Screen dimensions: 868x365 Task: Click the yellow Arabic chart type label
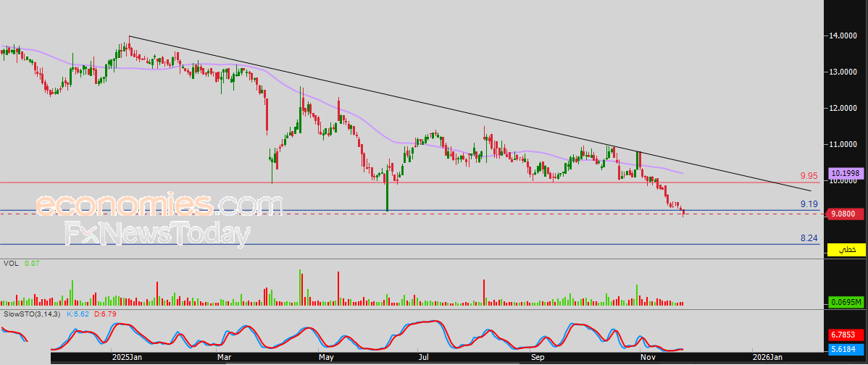[x=846, y=249]
